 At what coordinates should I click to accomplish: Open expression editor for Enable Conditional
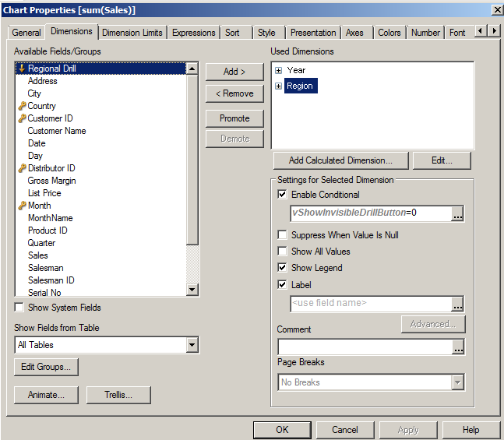click(x=457, y=213)
